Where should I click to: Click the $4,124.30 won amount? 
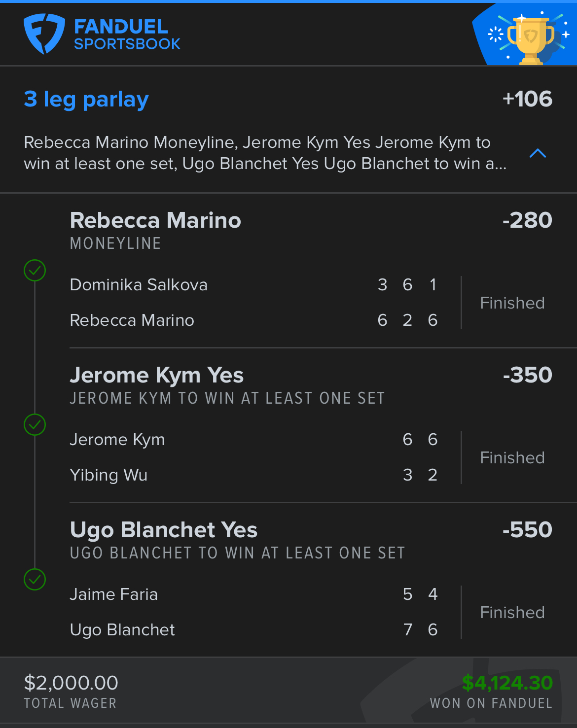[507, 683]
